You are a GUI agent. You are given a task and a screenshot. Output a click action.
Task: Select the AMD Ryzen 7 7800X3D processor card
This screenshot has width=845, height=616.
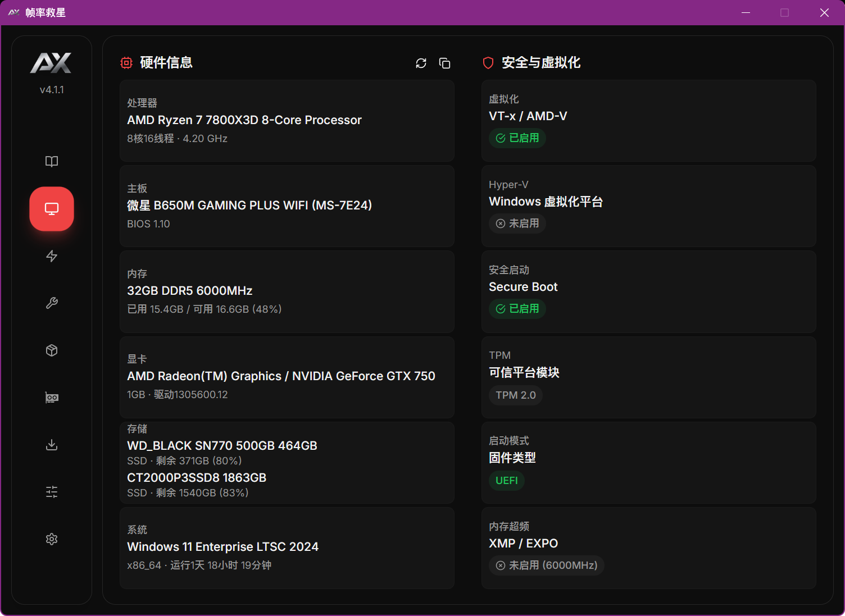point(287,121)
